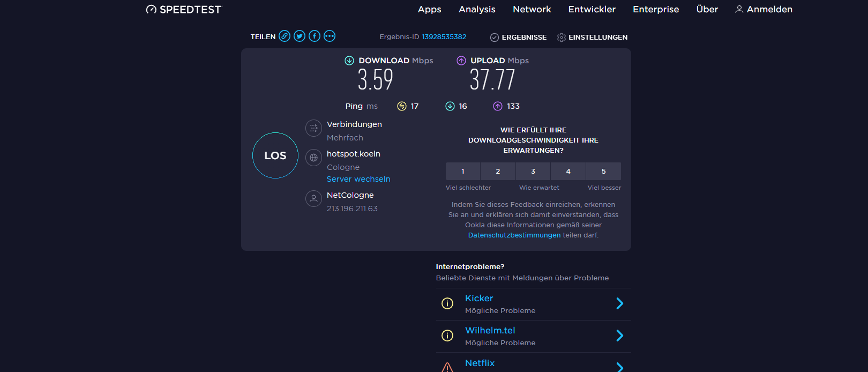The height and width of the screenshot is (372, 868).
Task: Expand the Kicker problem row chevron
Action: point(620,303)
